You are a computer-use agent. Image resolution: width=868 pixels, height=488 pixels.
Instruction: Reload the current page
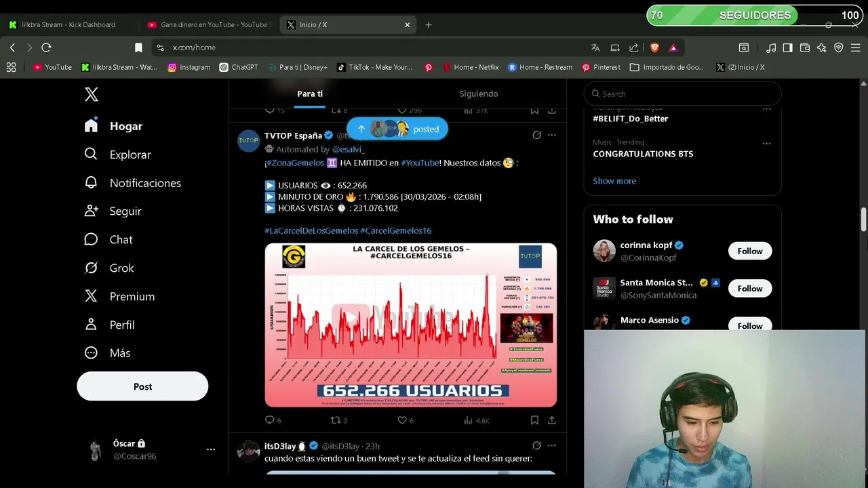(46, 47)
